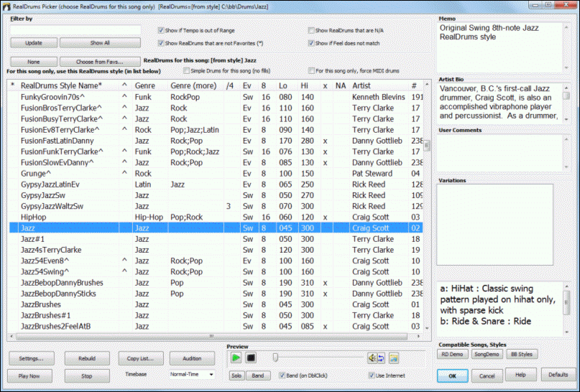Select the Jazz54Swing^ row
The image size is (580, 392).
tap(216, 271)
